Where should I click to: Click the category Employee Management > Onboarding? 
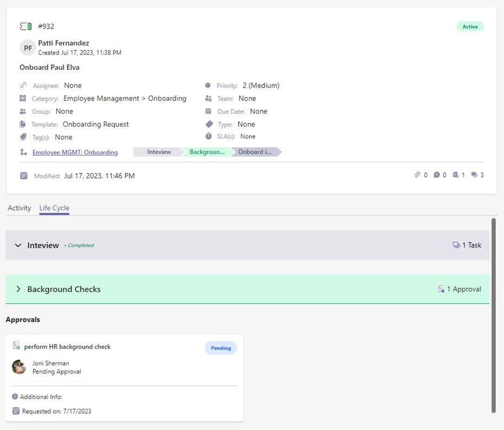pyautogui.click(x=125, y=98)
